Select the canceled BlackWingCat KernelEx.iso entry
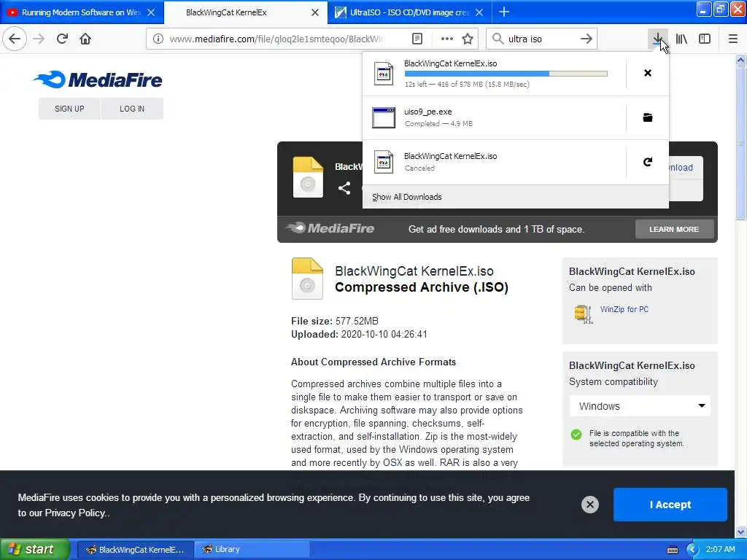747x560 pixels. coord(495,162)
